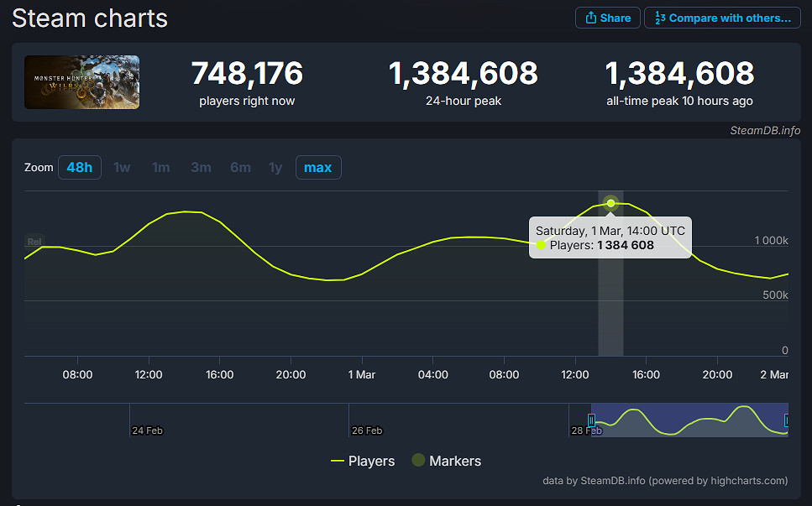Viewport: 812px width, 506px height.
Task: Switch zoom to 1m range
Action: [x=160, y=167]
